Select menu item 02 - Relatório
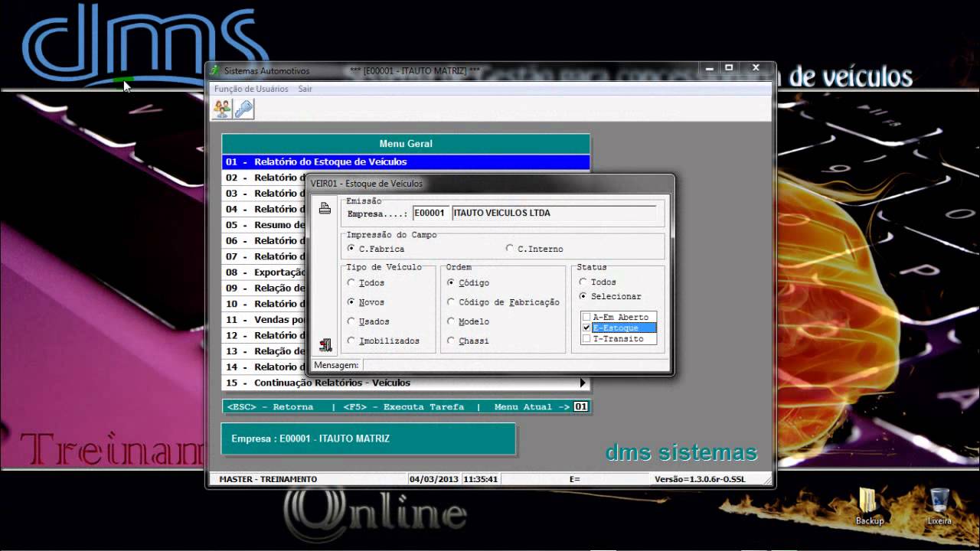This screenshot has height=551, width=980. pyautogui.click(x=264, y=178)
